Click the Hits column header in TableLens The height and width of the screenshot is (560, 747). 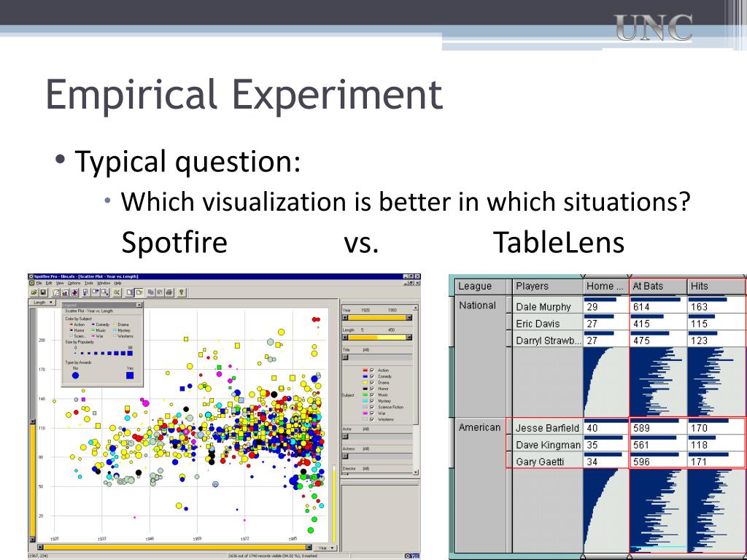click(716, 286)
